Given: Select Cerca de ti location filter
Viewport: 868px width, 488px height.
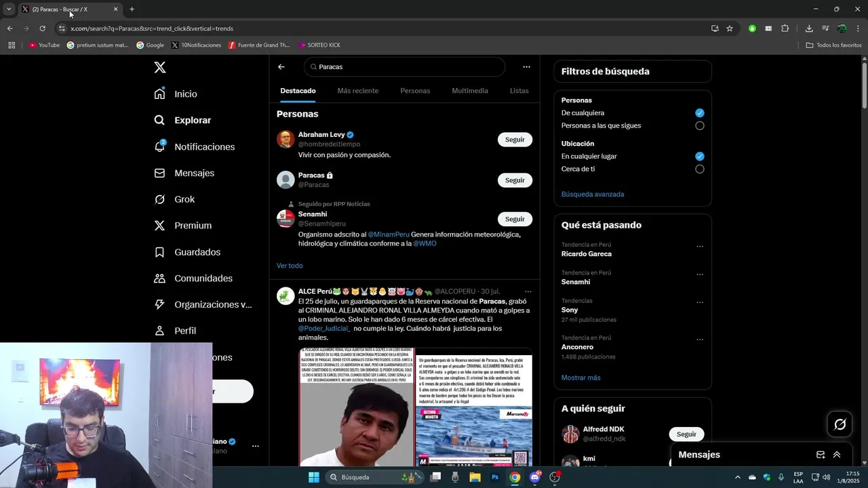Looking at the screenshot, I should [x=700, y=169].
